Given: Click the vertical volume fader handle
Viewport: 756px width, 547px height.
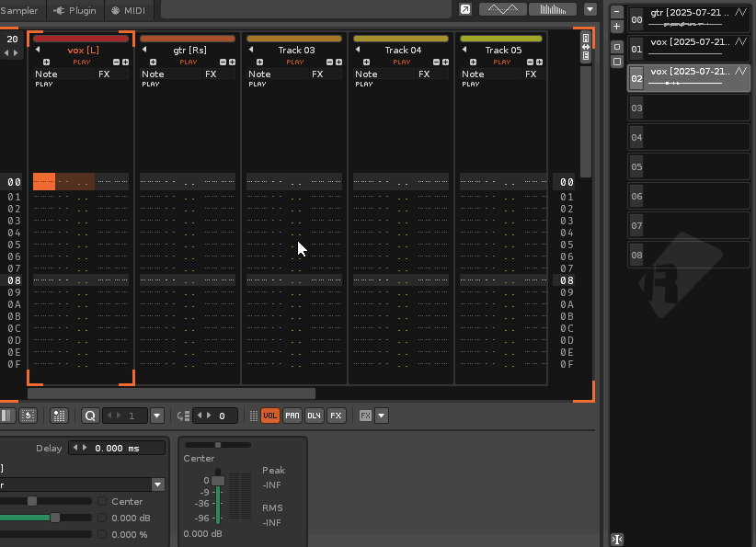Looking at the screenshot, I should 218,481.
